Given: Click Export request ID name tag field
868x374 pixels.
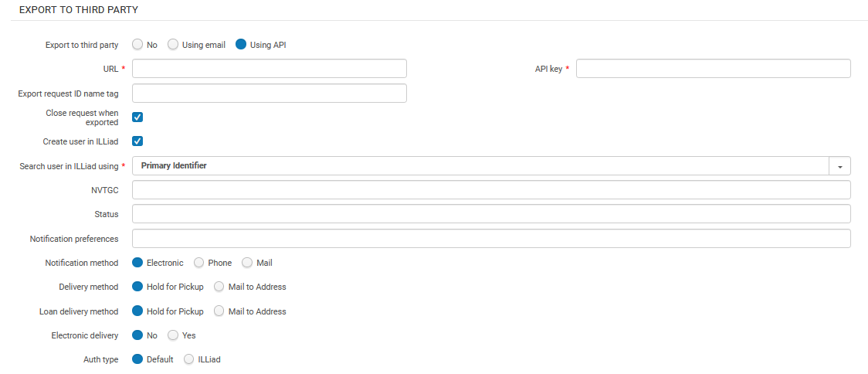Looking at the screenshot, I should 270,93.
